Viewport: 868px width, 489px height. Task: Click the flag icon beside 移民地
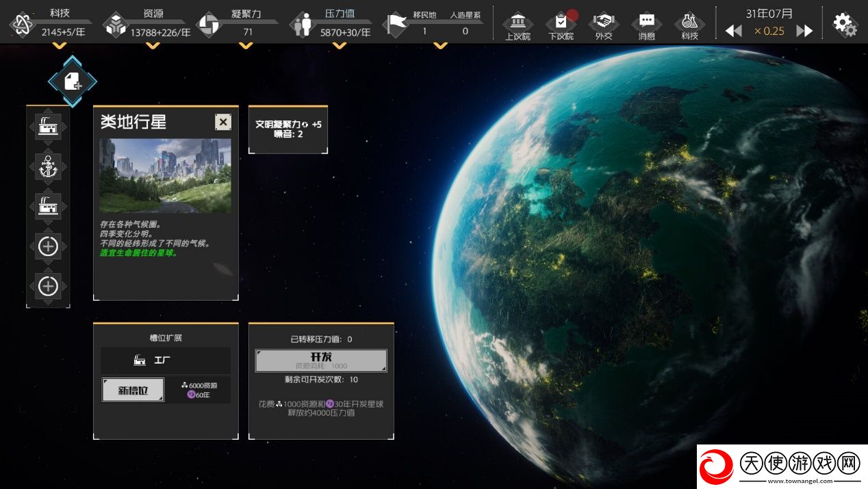(395, 25)
